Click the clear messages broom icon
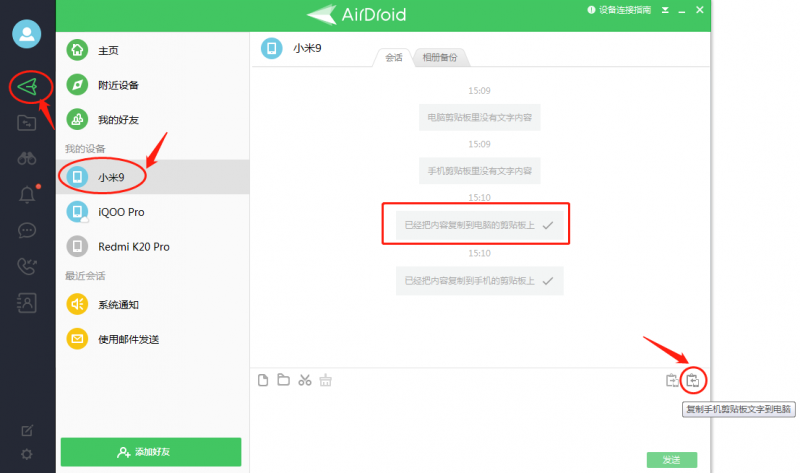Viewport: 800px width, 473px height. (326, 380)
